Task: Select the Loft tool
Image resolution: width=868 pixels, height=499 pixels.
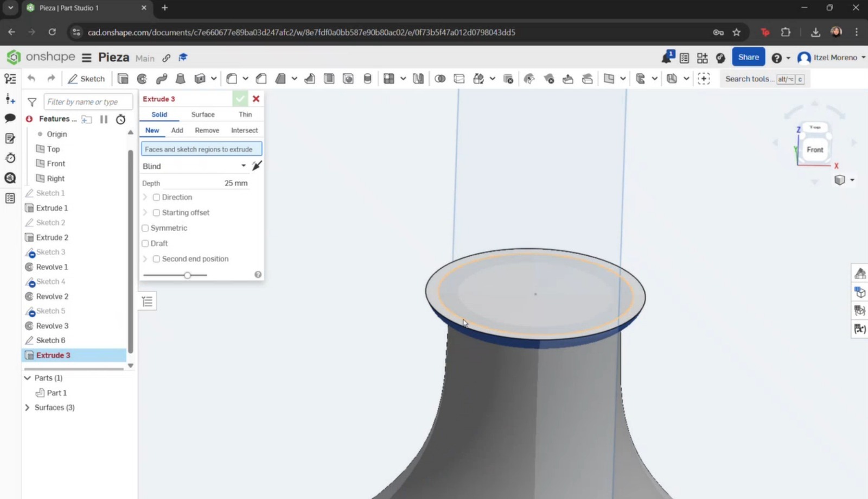Action: pos(181,78)
